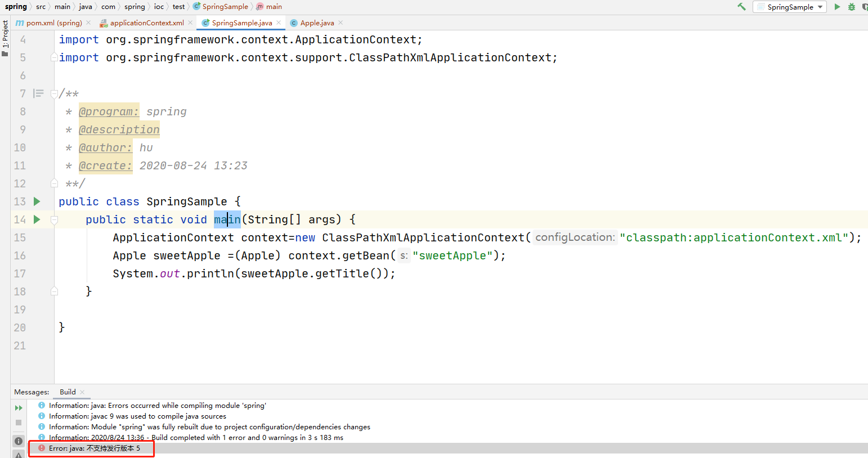Click the fold end marker at line 12
Viewport: 868px width, 458px height.
click(54, 183)
